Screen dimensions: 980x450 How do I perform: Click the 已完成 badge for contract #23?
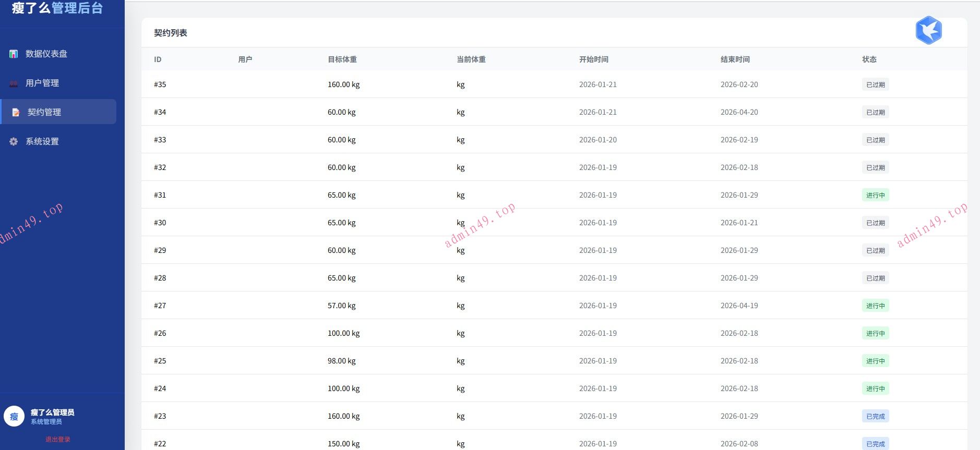(875, 416)
